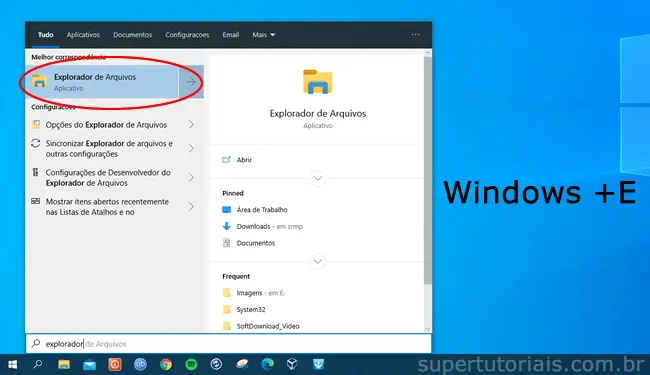Click the results panel vertical scrollbar
The height and width of the screenshot is (375, 650).
[x=428, y=170]
